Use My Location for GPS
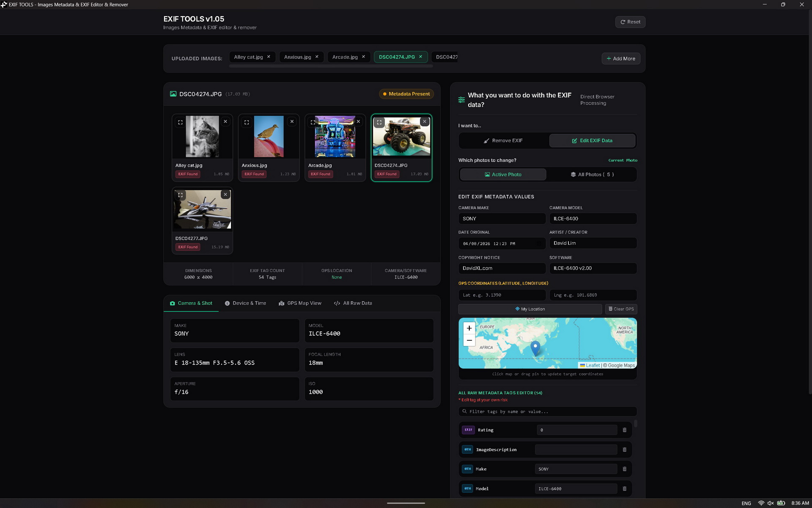 tap(530, 309)
